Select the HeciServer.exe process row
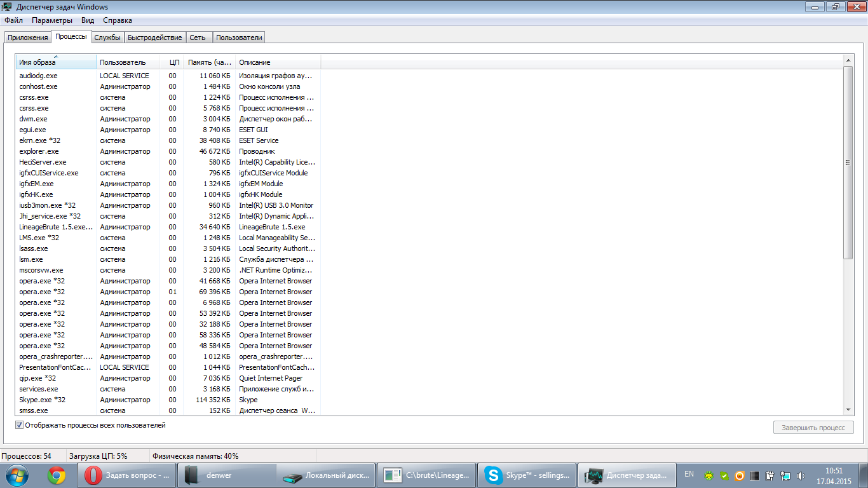This screenshot has height=488, width=868. (168, 162)
